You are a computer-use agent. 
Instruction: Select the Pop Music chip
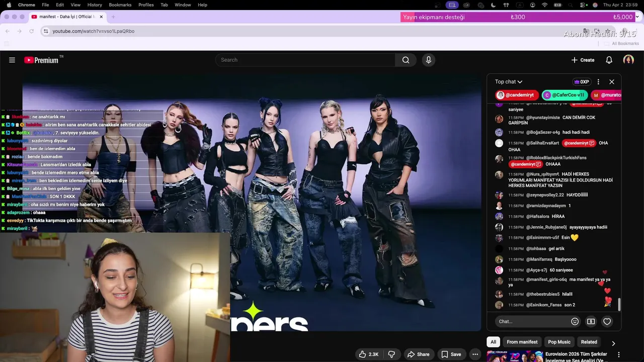559,342
